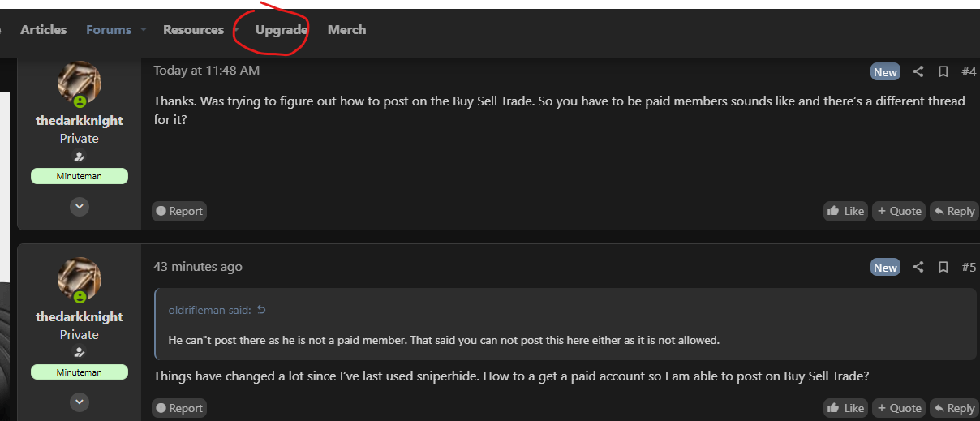This screenshot has width=980, height=421.
Task: Click thread starter icon under first Private rank
Action: pos(80,157)
